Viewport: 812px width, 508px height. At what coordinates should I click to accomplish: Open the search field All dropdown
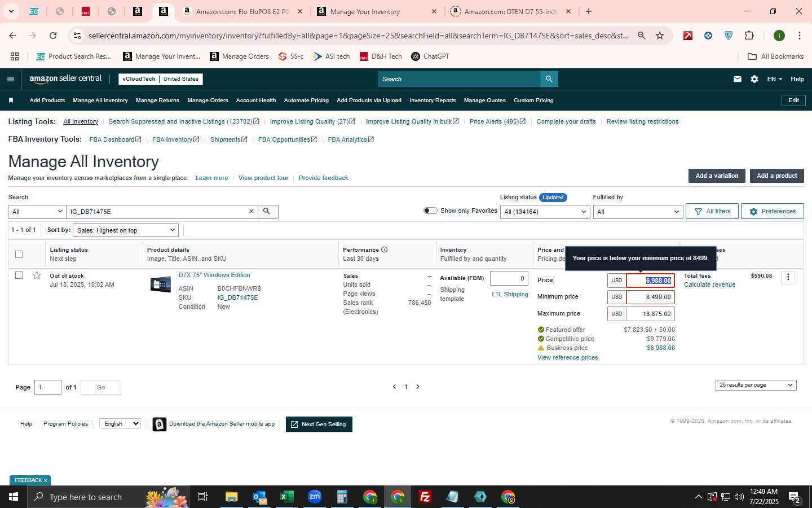(x=37, y=212)
